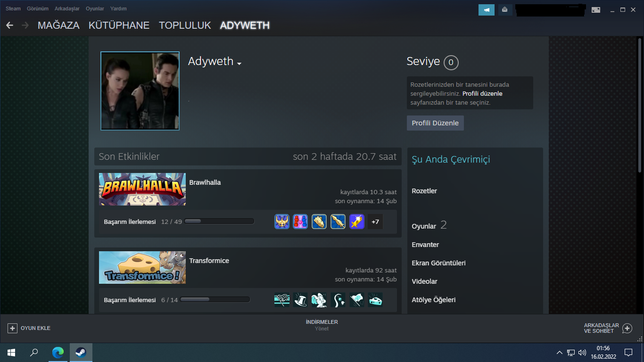Open the Ekran Görüntüleri link
Image resolution: width=644 pixels, height=362 pixels.
438,263
